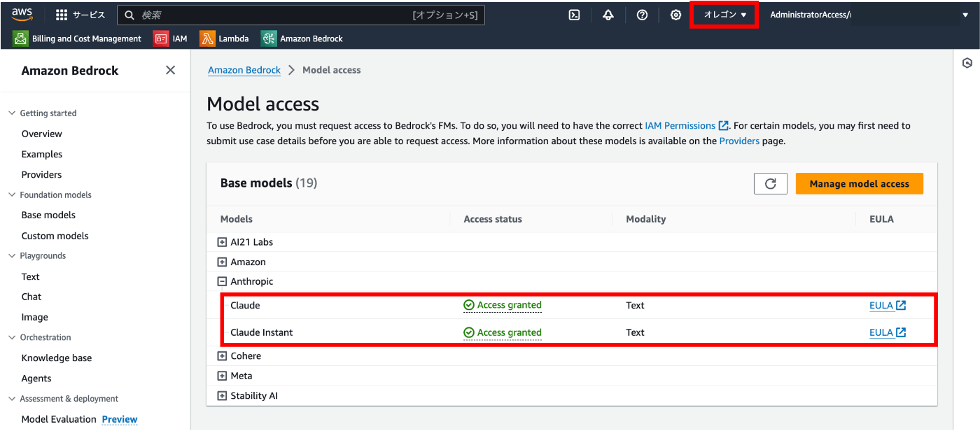Expand the Amazon provider row
This screenshot has height=431, width=980.
point(222,262)
